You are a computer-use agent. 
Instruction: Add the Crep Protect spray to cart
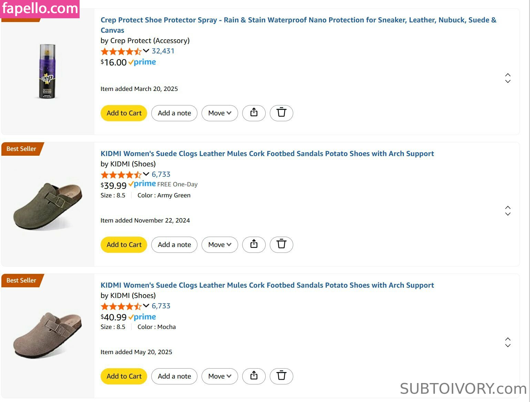point(124,113)
